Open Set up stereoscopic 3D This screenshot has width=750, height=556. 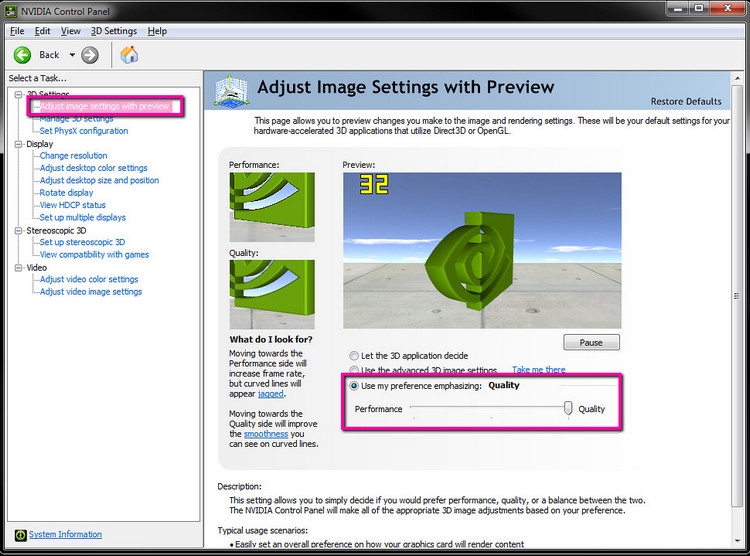click(x=82, y=242)
